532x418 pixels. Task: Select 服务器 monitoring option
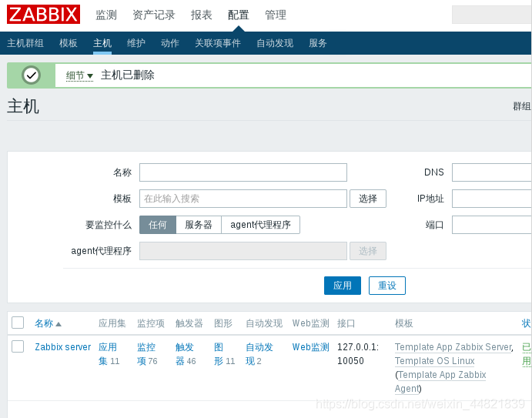click(199, 225)
